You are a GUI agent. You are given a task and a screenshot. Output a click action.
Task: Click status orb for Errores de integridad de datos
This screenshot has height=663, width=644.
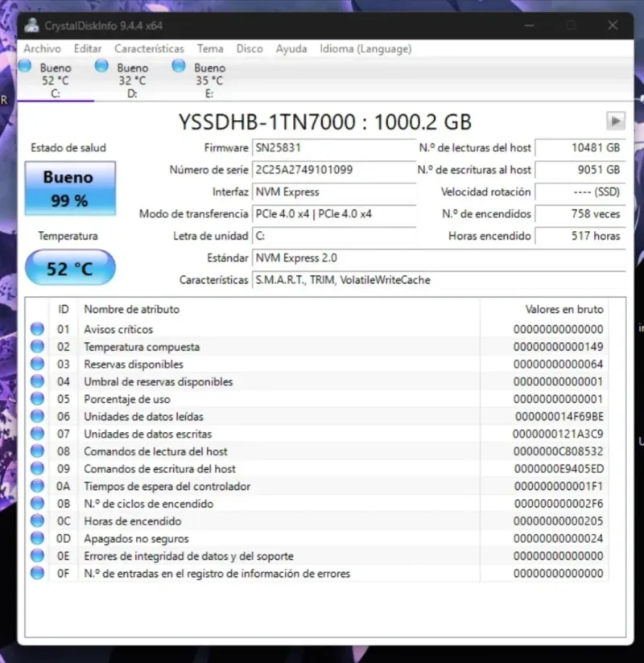tap(37, 556)
